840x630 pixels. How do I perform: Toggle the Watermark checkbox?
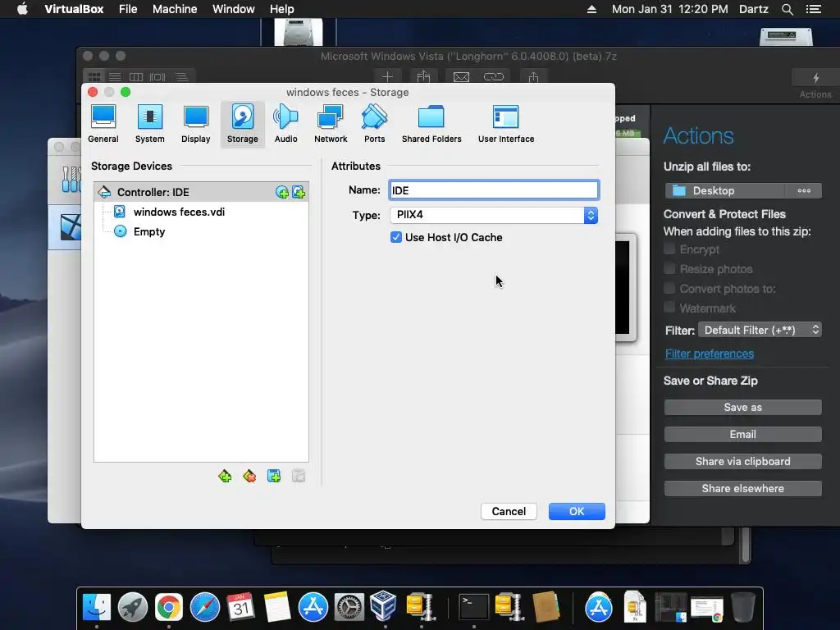tap(669, 308)
